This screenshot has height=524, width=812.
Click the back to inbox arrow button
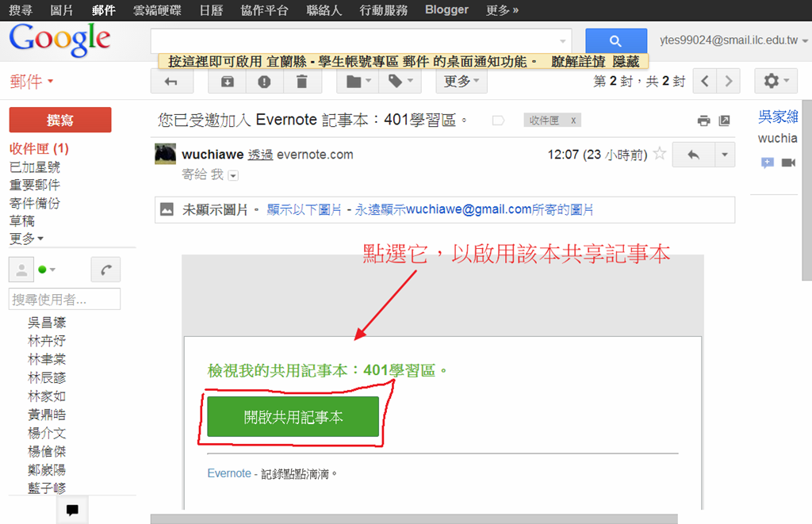pos(170,81)
